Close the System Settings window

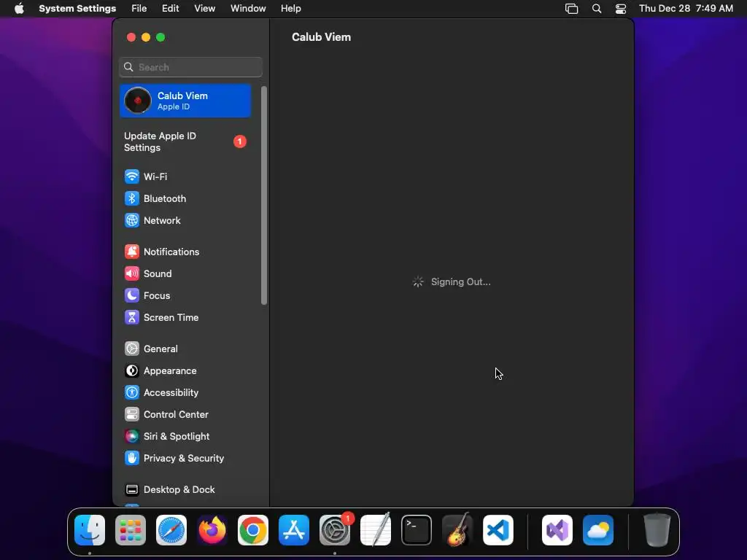pos(131,37)
